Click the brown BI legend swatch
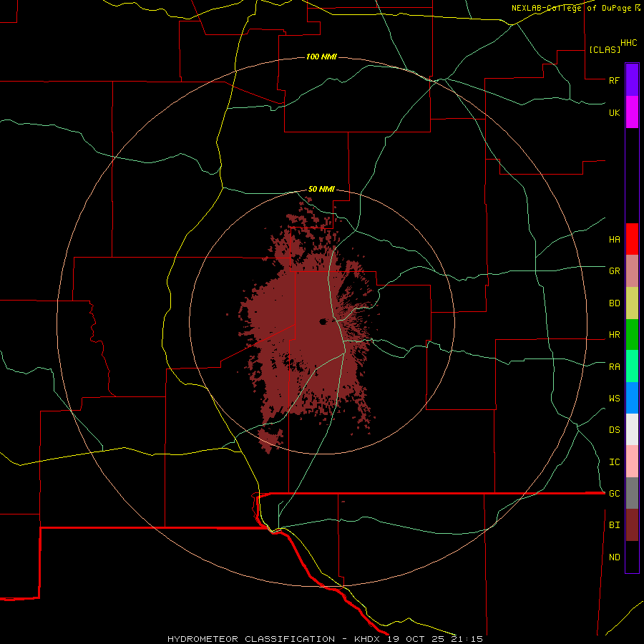The height and width of the screenshot is (644, 644). 632,525
